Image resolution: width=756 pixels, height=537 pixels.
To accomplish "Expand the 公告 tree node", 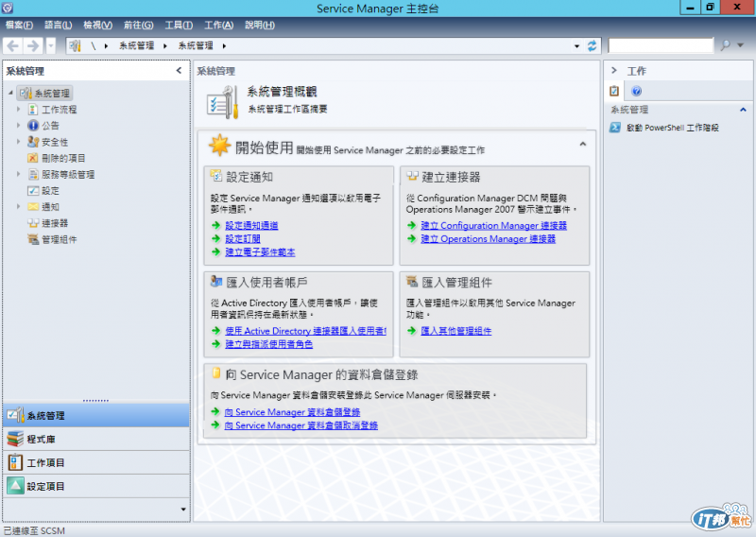I will point(19,126).
